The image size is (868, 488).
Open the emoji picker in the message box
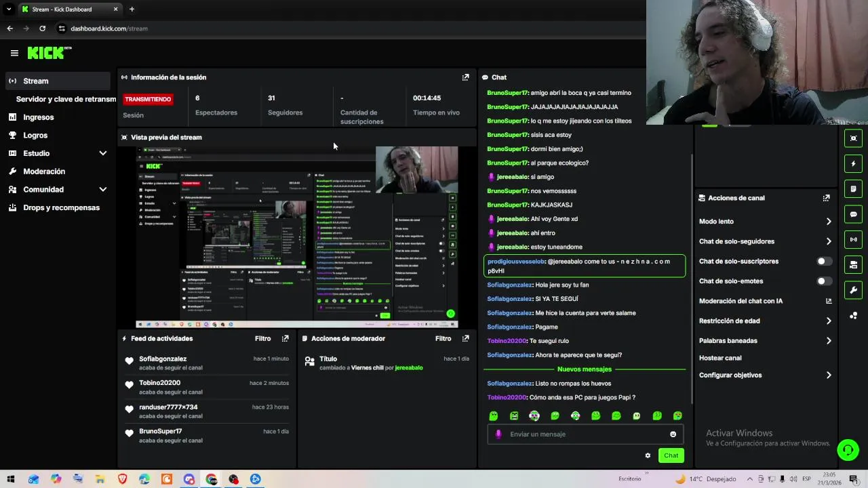click(673, 434)
